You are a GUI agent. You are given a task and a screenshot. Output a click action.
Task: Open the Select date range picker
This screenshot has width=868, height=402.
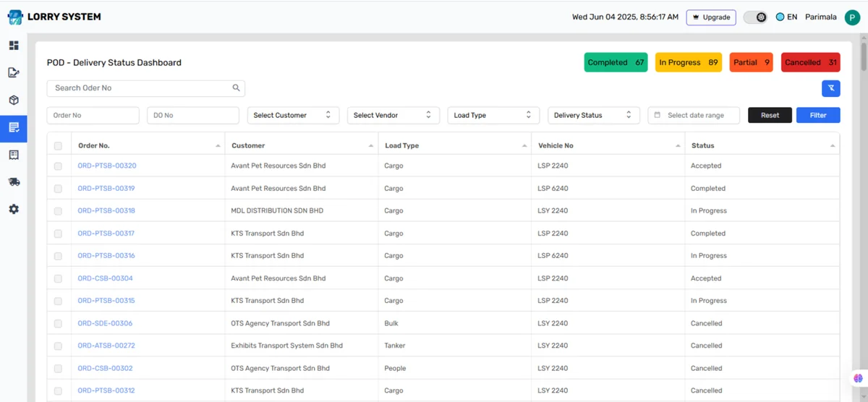pos(694,115)
